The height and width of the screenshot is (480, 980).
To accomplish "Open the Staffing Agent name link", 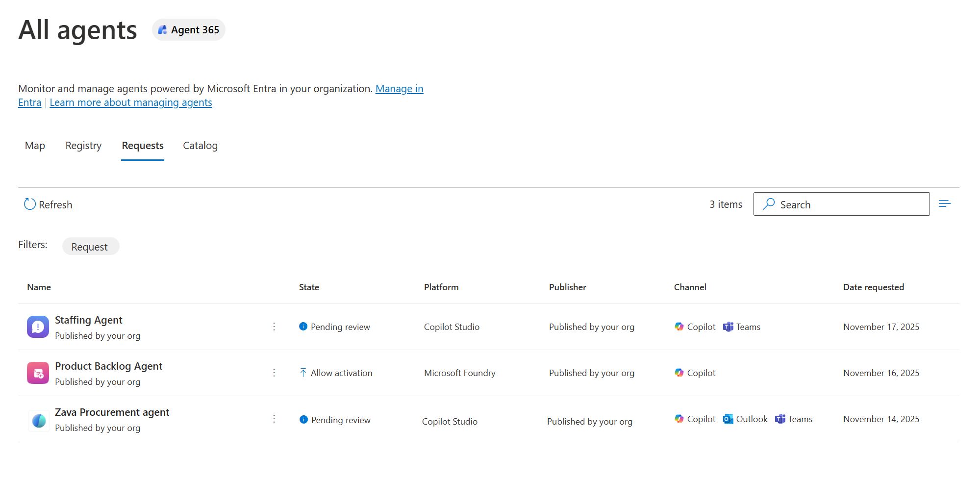I will [x=89, y=320].
